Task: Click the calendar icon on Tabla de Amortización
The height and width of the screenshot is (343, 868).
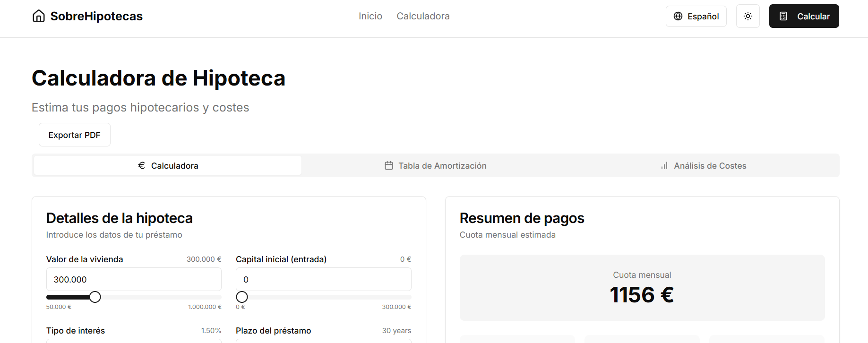Action: (x=389, y=165)
